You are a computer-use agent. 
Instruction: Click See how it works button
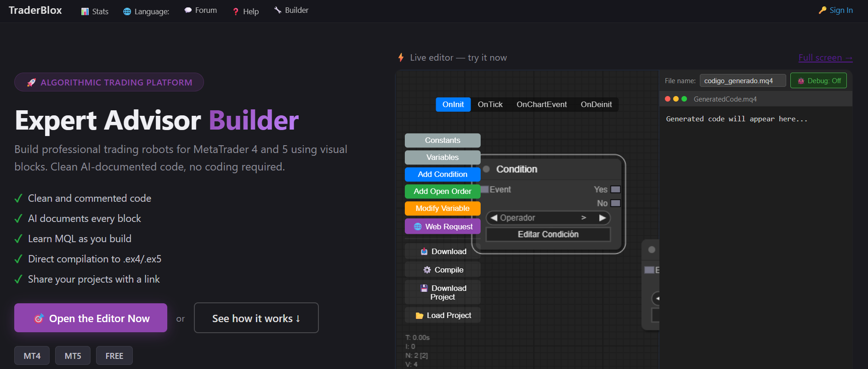pyautogui.click(x=256, y=318)
